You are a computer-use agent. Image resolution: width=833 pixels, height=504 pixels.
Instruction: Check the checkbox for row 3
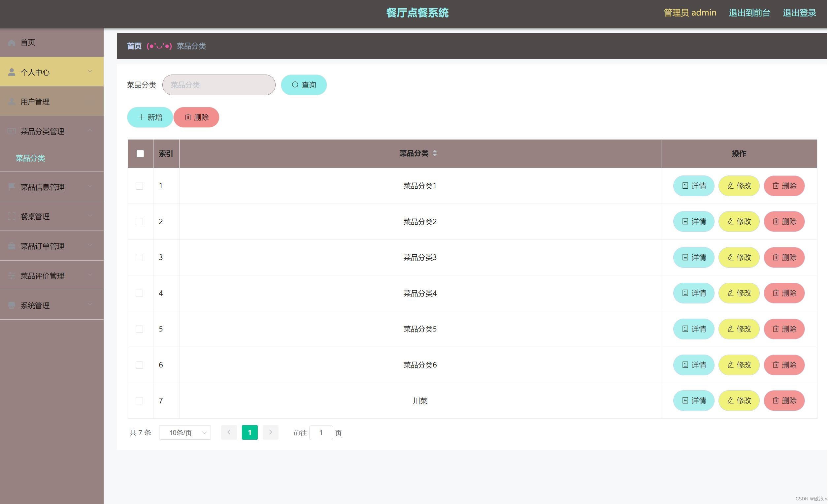click(139, 257)
